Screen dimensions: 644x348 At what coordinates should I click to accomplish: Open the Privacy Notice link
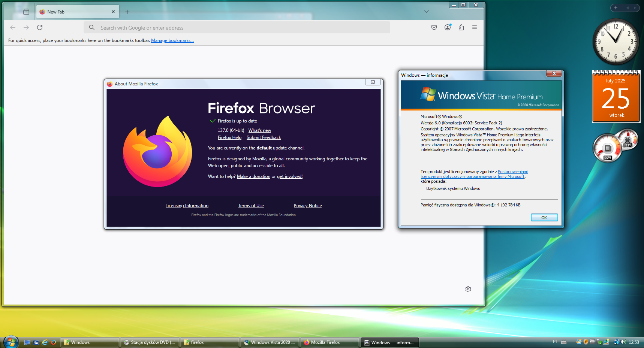(x=308, y=206)
